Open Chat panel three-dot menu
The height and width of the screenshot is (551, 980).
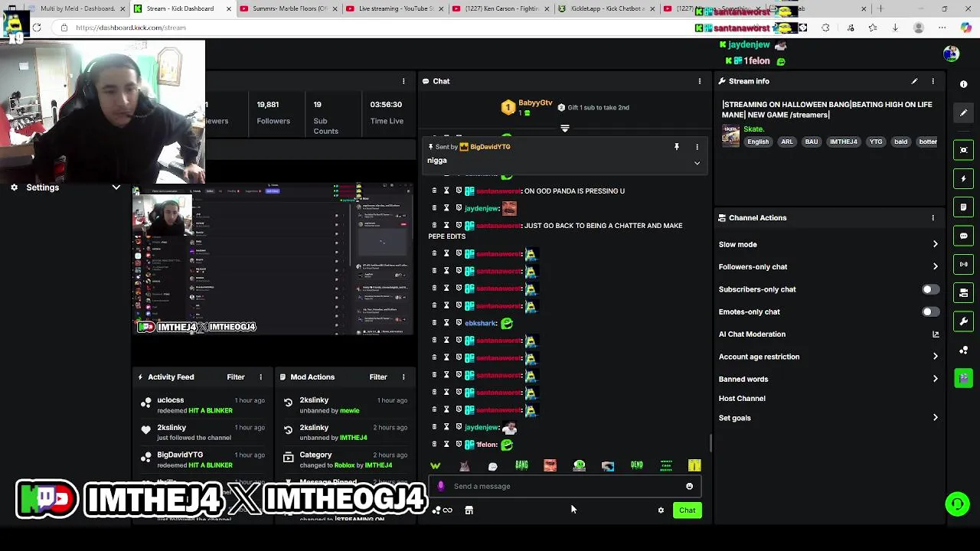(699, 81)
